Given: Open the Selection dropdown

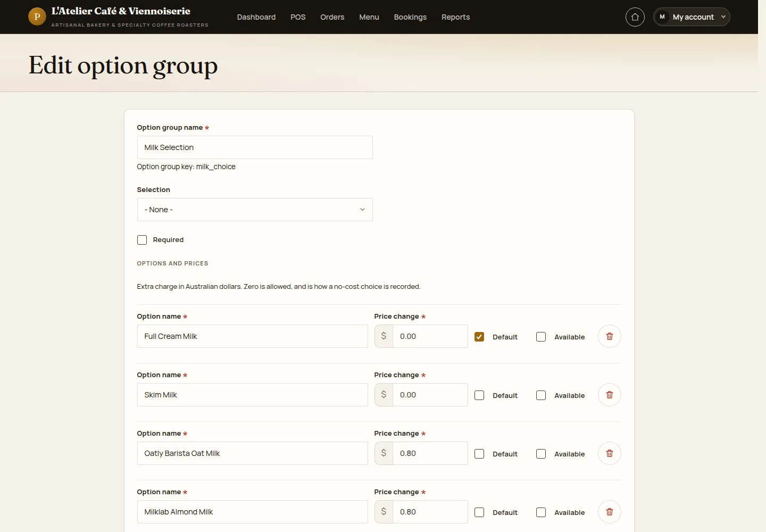Looking at the screenshot, I should click(255, 210).
